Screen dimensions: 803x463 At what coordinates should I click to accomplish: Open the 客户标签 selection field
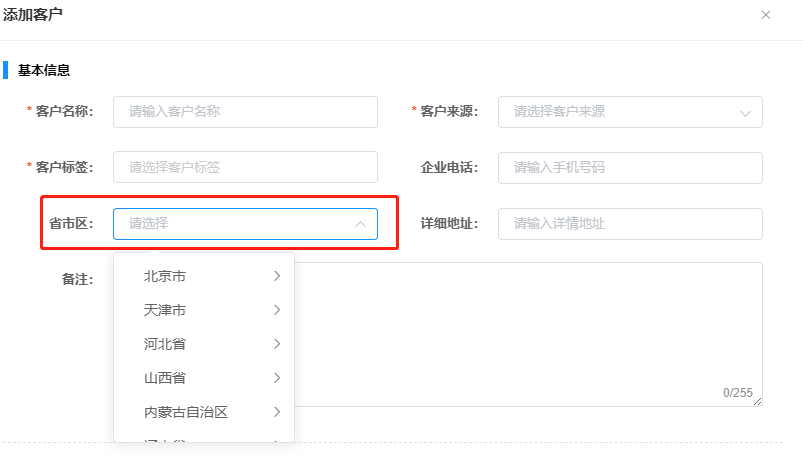click(x=245, y=167)
